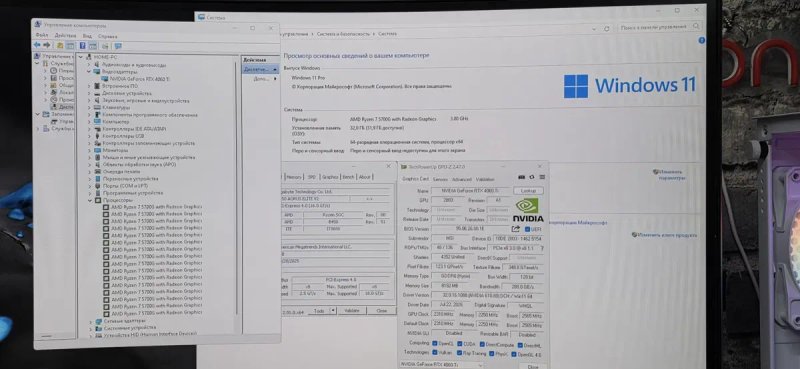This screenshot has width=800, height=369.
Task: Open the Вид menu
Action: pyautogui.click(x=87, y=36)
